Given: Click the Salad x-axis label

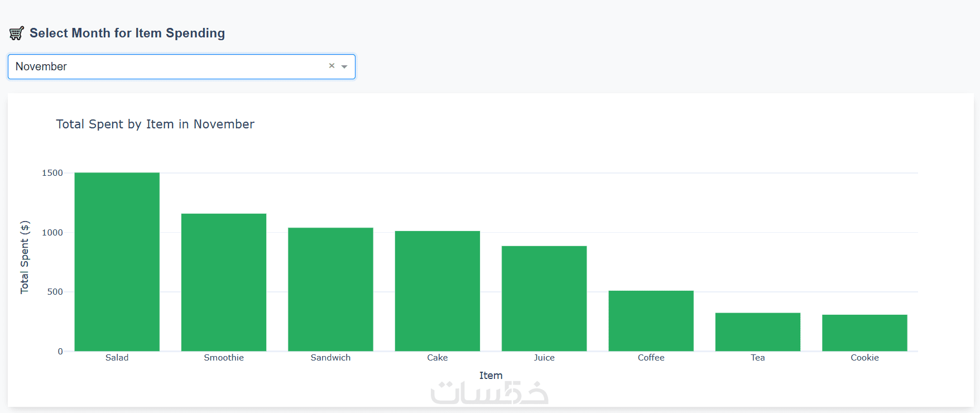Looking at the screenshot, I should [117, 358].
